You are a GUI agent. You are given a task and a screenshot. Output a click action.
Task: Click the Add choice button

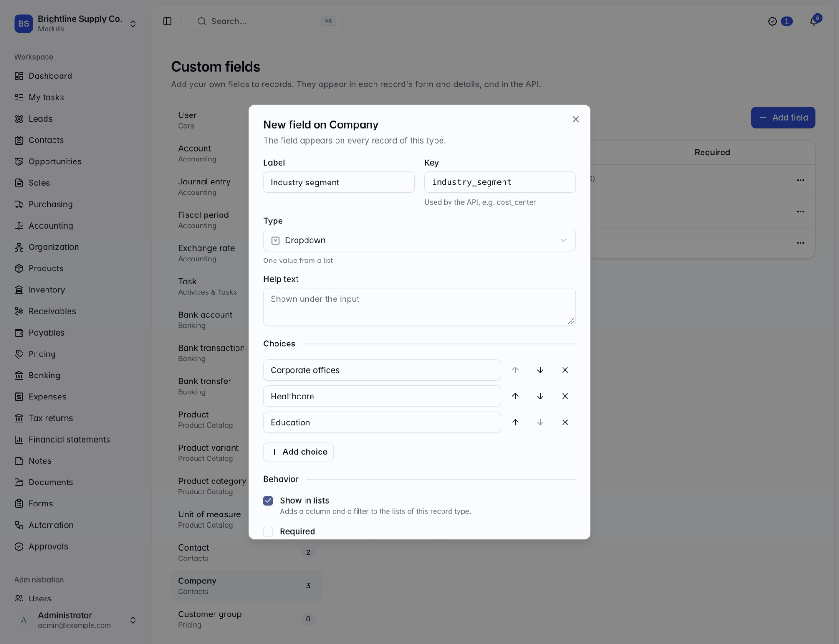coord(298,452)
